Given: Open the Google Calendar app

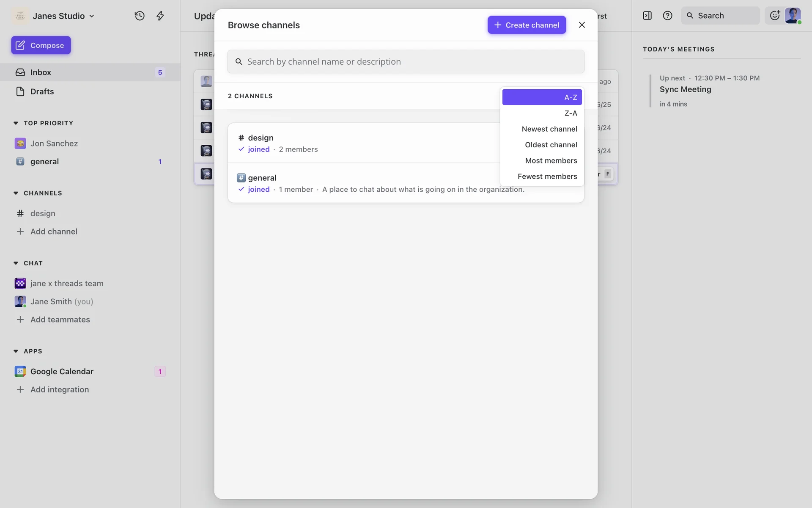Looking at the screenshot, I should (62, 371).
